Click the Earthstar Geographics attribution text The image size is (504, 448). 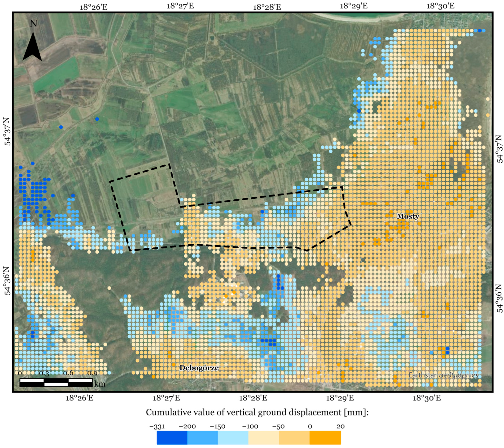(x=443, y=376)
